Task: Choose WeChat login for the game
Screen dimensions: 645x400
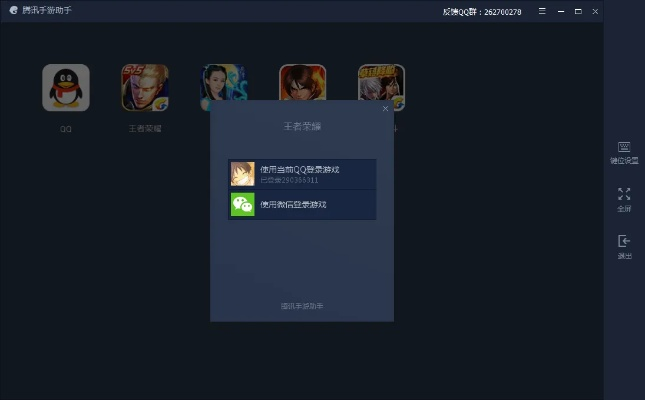Action: tap(302, 205)
